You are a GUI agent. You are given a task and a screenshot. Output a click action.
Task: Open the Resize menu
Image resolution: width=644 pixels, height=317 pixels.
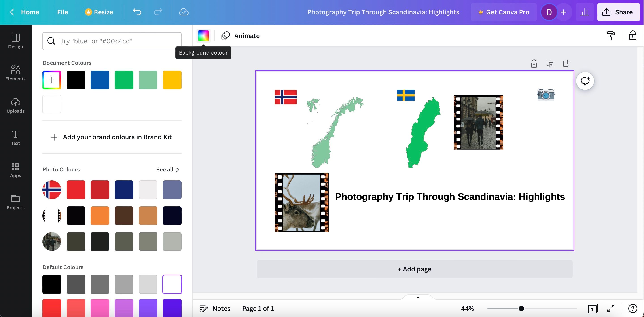pos(99,12)
